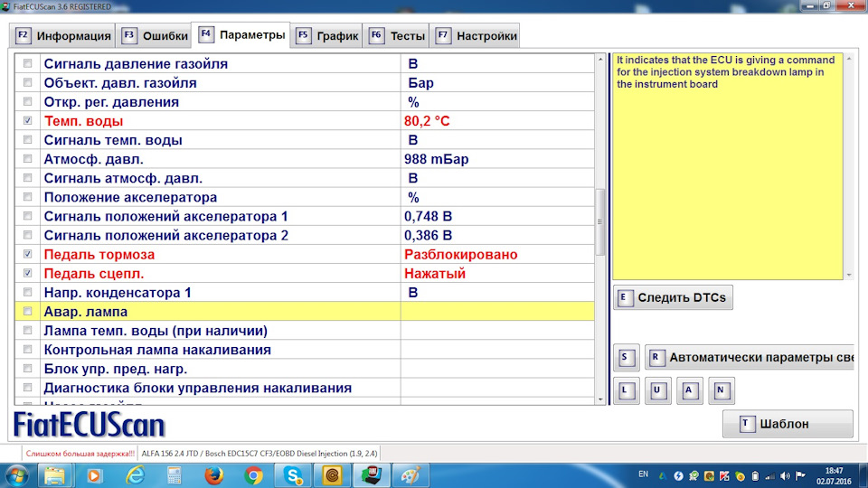Click the Следить DTCs button
868x488 pixels.
coord(673,297)
